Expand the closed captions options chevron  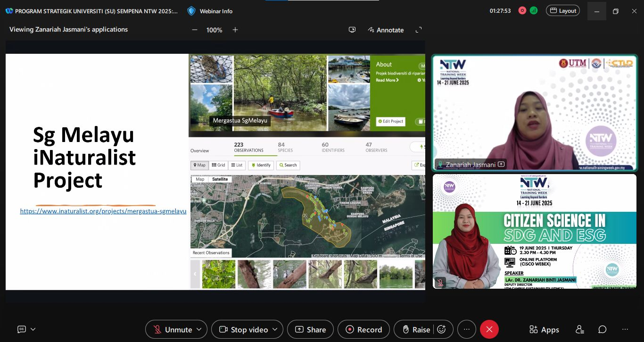[33, 329]
